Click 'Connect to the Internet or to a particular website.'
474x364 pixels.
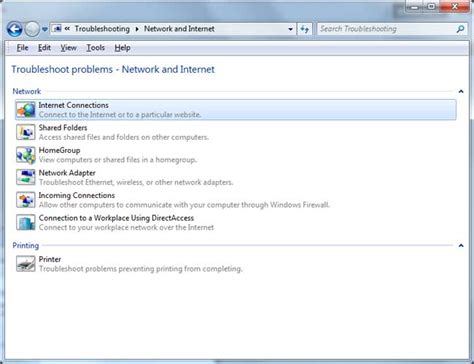pyautogui.click(x=120, y=115)
